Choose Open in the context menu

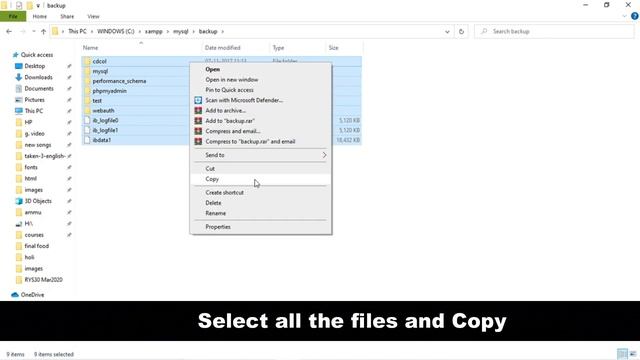point(260,69)
